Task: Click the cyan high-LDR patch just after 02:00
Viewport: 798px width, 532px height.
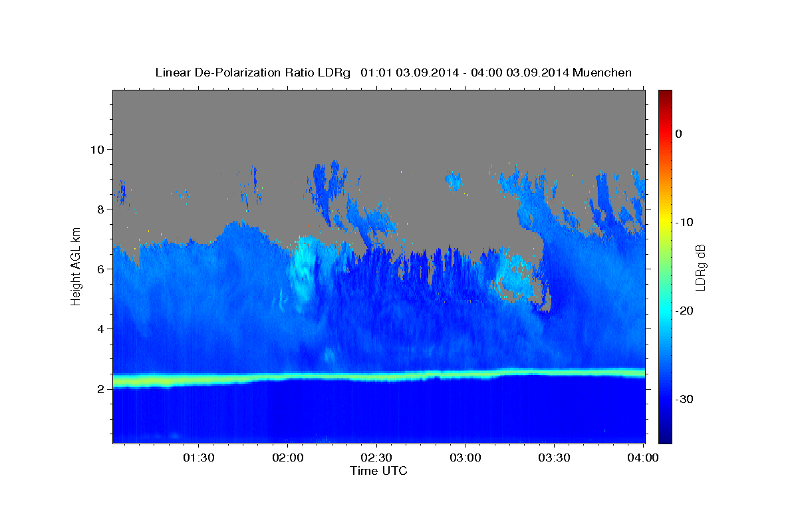Action: 304,273
